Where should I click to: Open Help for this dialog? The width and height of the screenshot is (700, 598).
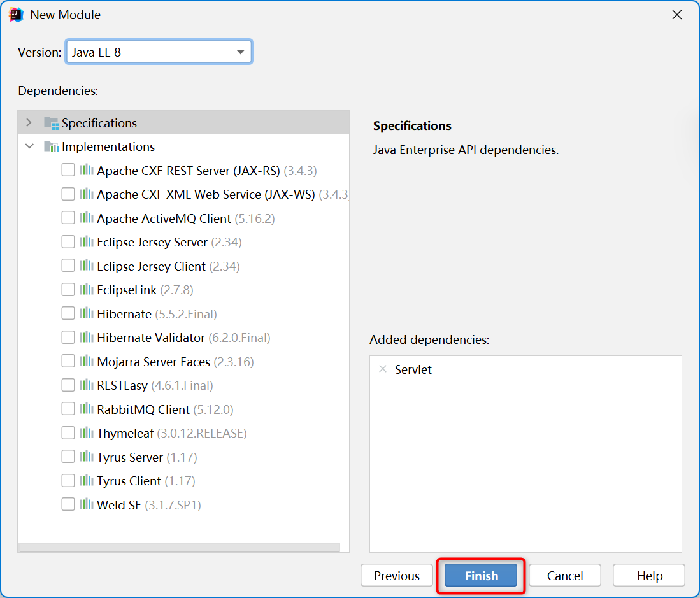click(649, 576)
